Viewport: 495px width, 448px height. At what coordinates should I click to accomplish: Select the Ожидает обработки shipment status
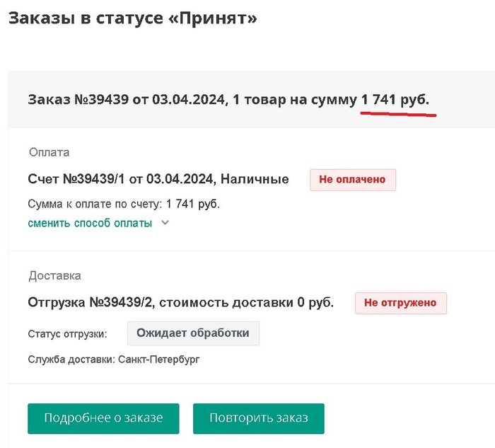click(x=193, y=333)
